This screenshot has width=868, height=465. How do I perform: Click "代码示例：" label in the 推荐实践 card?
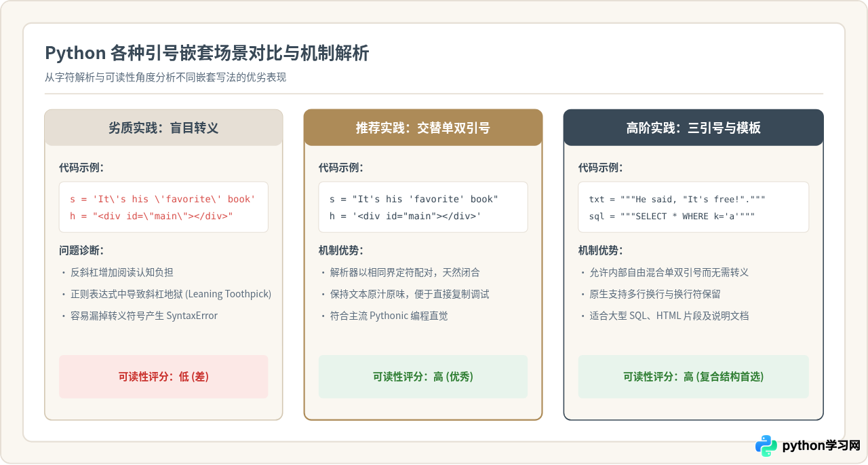click(x=341, y=168)
